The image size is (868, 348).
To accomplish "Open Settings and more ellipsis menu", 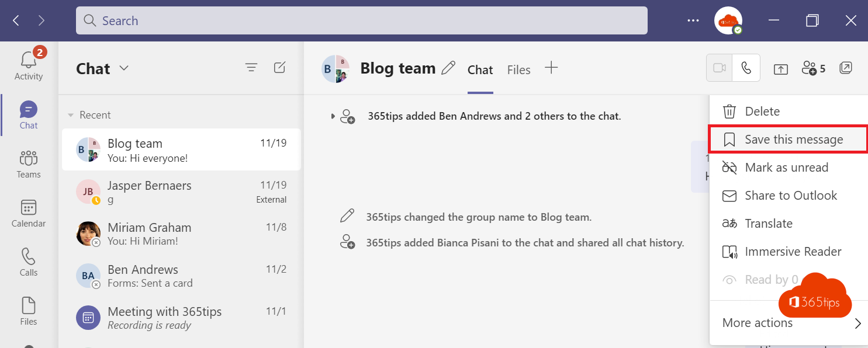I will 693,20.
